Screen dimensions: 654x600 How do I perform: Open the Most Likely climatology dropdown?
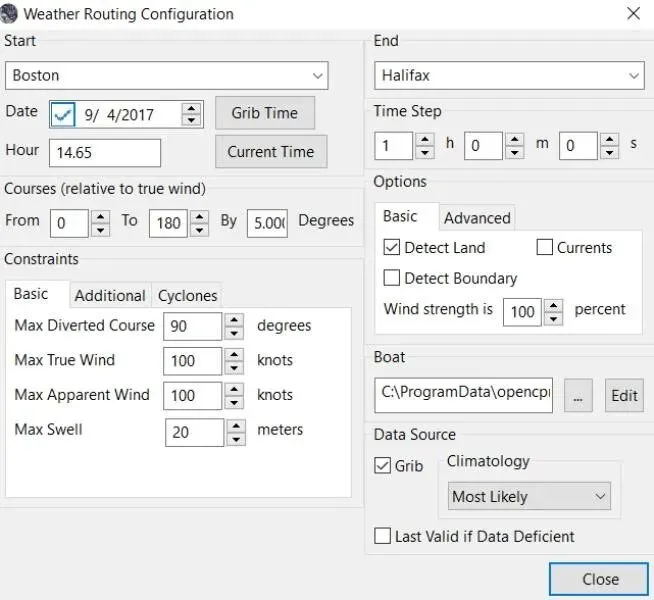(x=529, y=496)
